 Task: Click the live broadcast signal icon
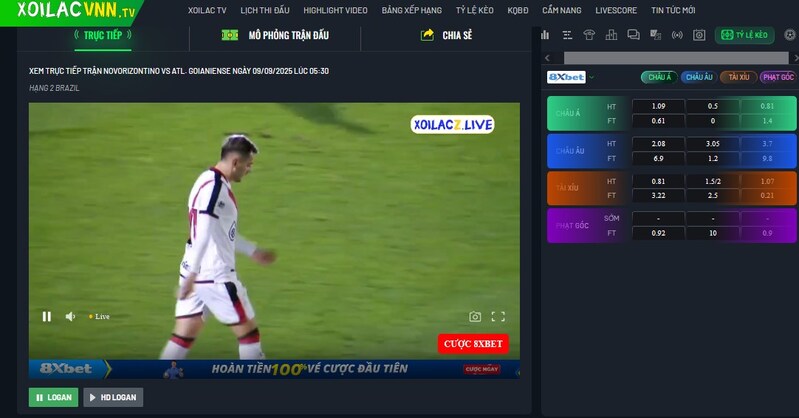[677, 35]
